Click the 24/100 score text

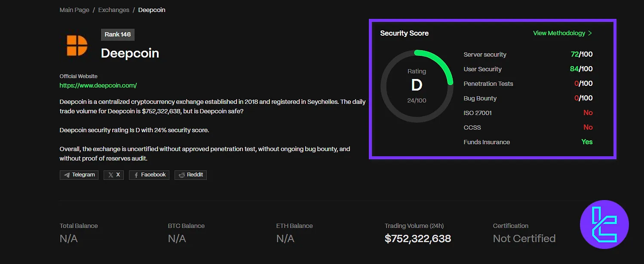[417, 100]
